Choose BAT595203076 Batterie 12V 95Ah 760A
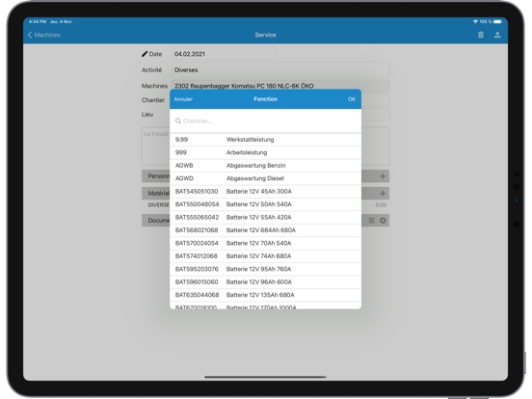Image resolution: width=532 pixels, height=399 pixels. pos(265,269)
